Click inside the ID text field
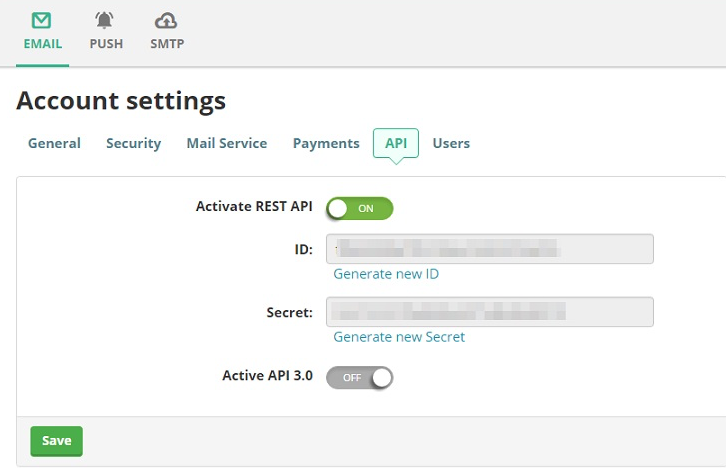The height and width of the screenshot is (468, 726). click(x=490, y=249)
